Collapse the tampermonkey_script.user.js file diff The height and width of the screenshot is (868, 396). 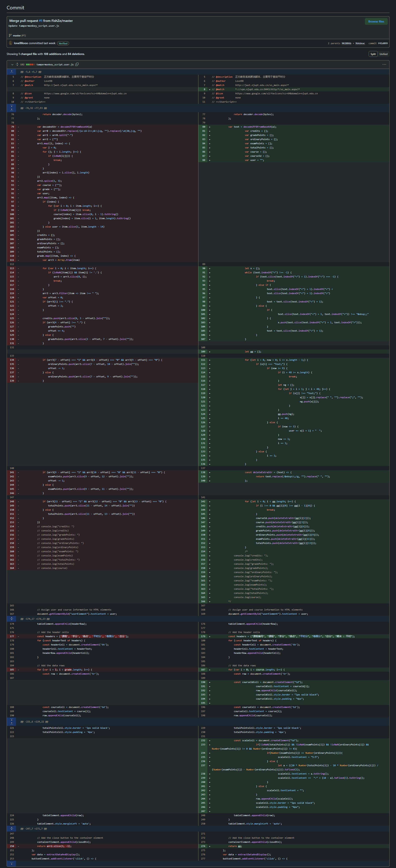12,64
